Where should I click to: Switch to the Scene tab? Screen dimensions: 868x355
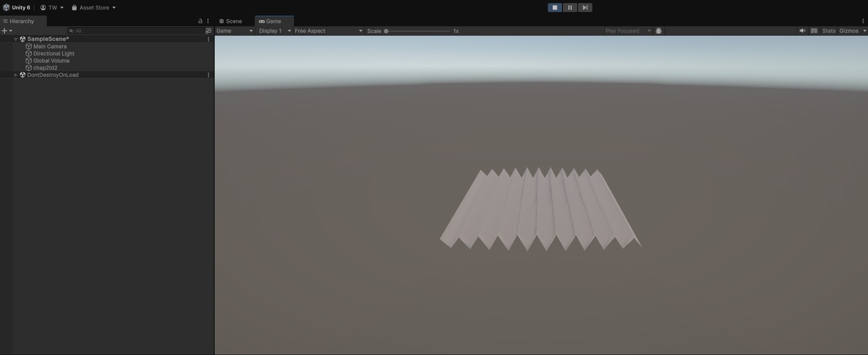pyautogui.click(x=231, y=21)
